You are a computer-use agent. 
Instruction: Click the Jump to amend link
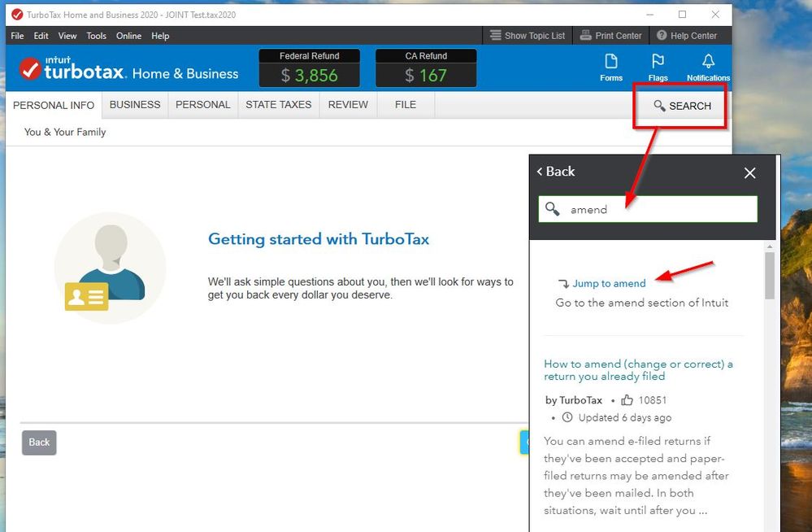coord(609,284)
